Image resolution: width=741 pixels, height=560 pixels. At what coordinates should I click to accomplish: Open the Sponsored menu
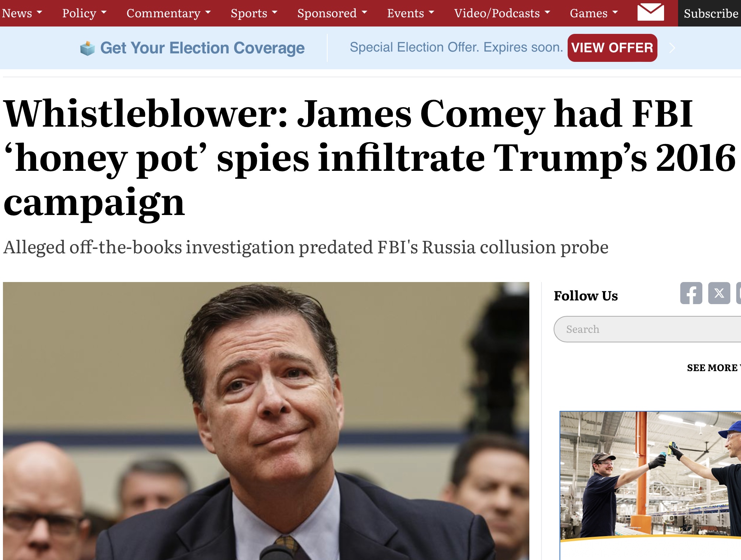click(332, 13)
